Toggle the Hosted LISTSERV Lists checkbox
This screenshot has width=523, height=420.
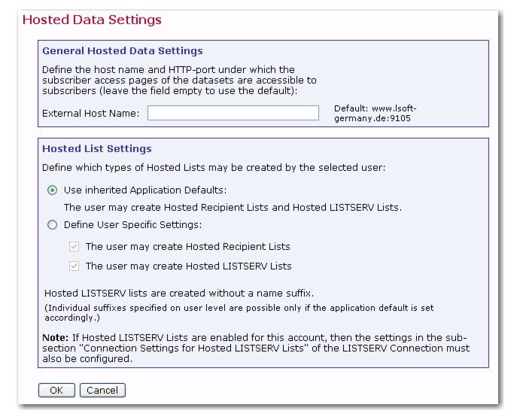(74, 266)
